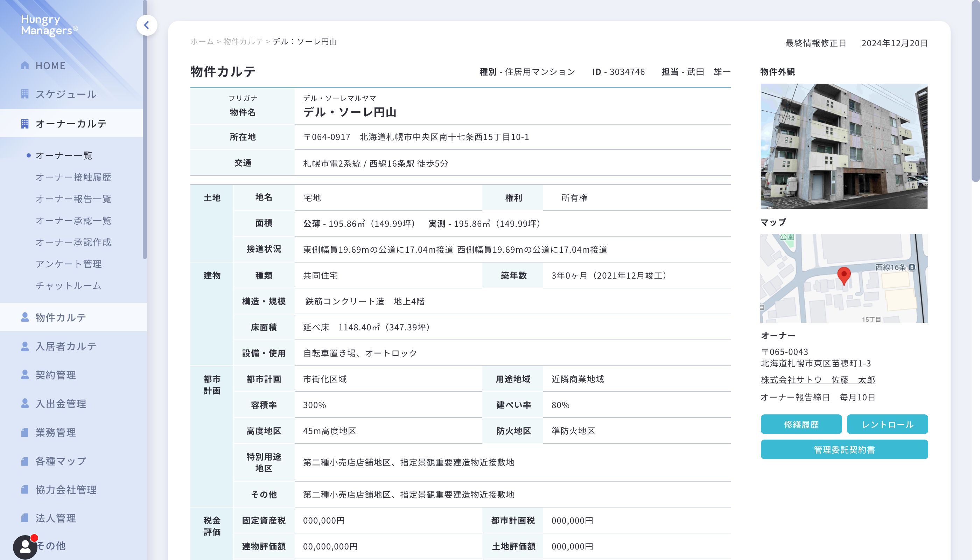The image size is (980, 560).
Task: Click the 物件カルテ breadcrumb link
Action: point(243,42)
